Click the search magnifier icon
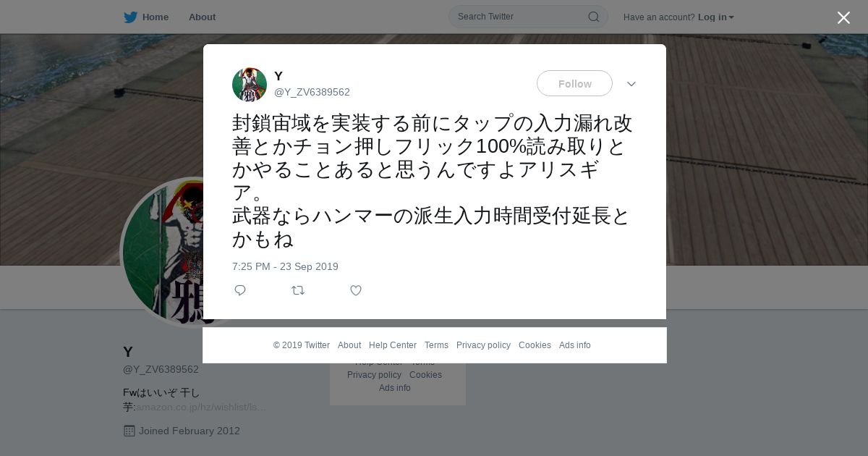Image resolution: width=868 pixels, height=456 pixels. [593, 17]
